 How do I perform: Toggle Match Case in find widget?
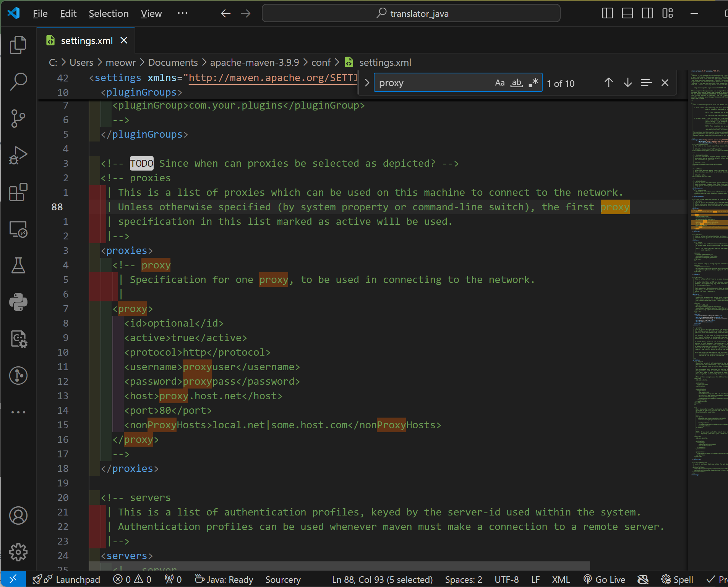pos(499,83)
